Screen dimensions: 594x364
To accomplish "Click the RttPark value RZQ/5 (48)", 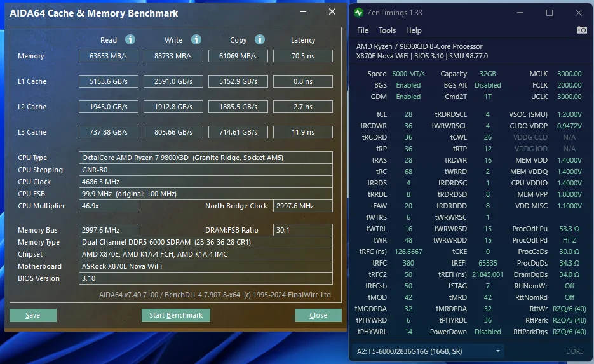I will point(569,320).
